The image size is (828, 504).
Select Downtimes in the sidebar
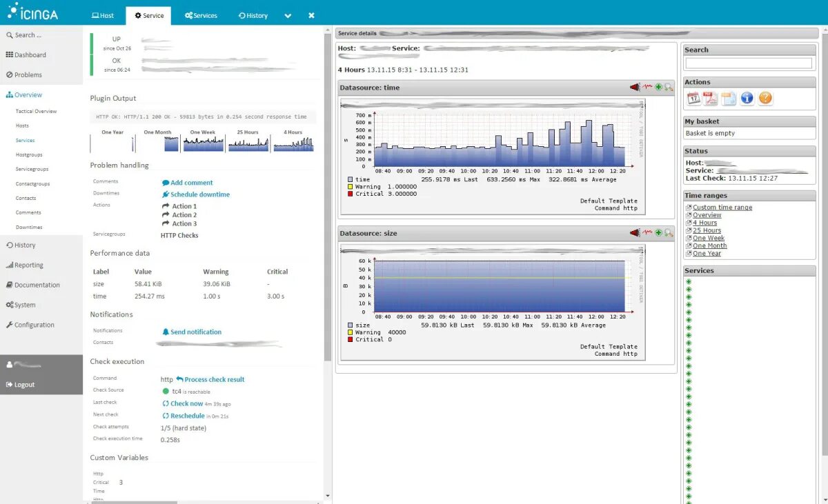click(x=29, y=227)
